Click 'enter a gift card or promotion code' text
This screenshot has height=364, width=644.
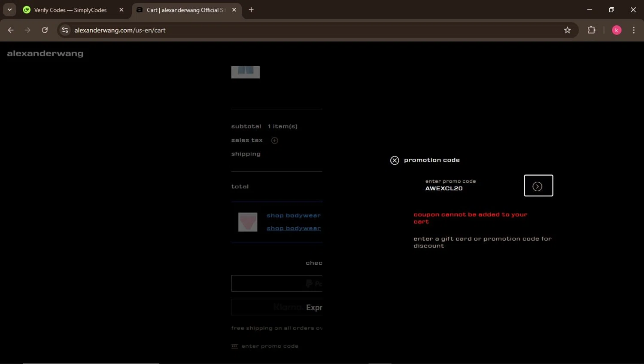(x=483, y=242)
